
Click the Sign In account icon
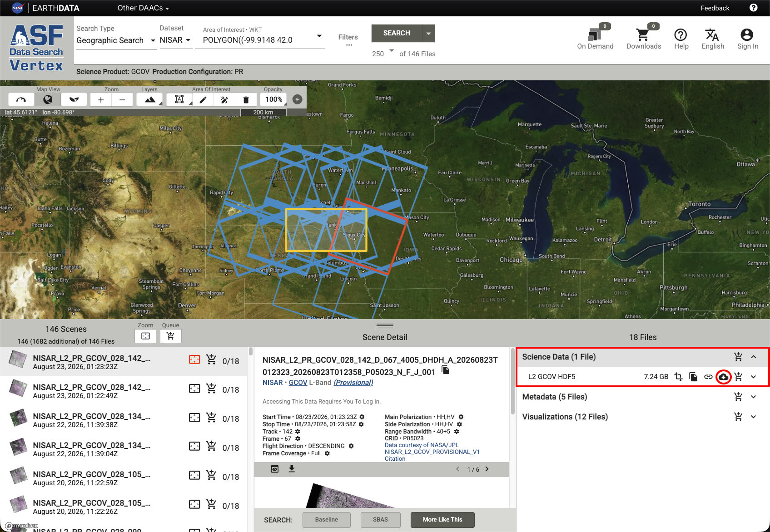pos(747,38)
